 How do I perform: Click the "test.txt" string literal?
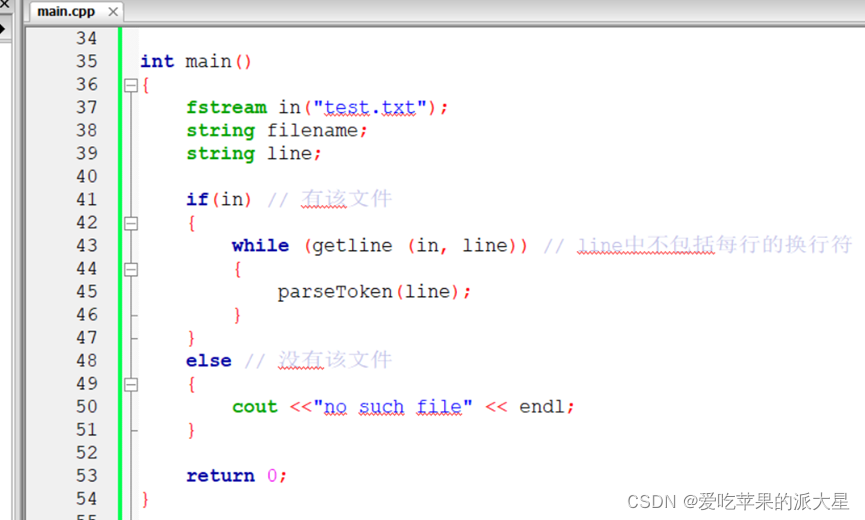(x=370, y=107)
